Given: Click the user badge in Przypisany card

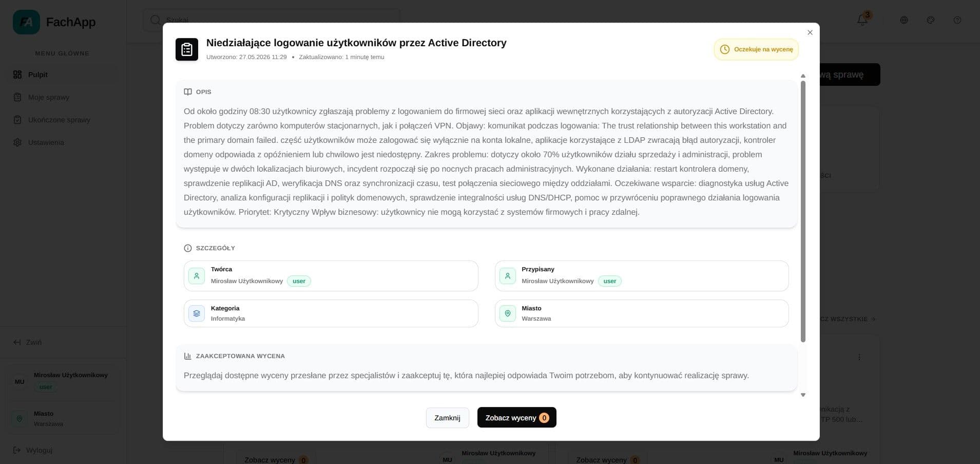Looking at the screenshot, I should click(610, 281).
